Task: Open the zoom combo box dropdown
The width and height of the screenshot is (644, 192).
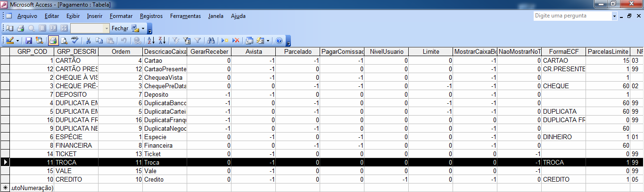Action: pos(107,28)
